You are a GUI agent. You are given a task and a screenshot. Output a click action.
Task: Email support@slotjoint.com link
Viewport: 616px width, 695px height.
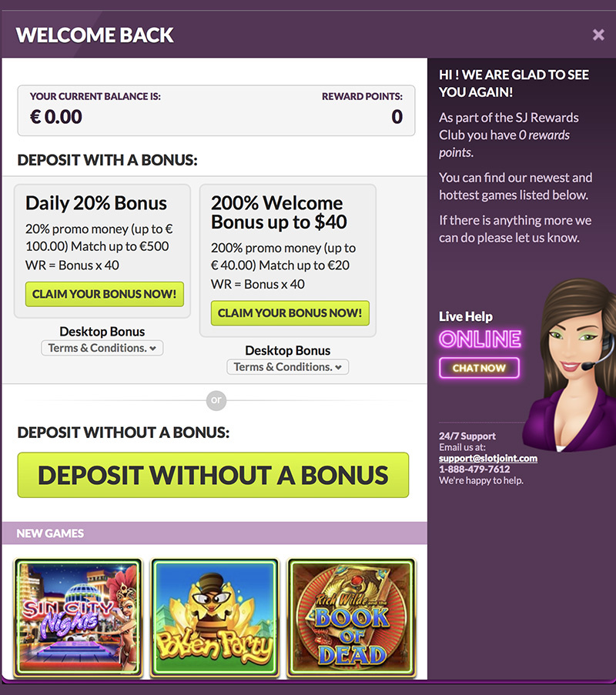[x=488, y=458]
